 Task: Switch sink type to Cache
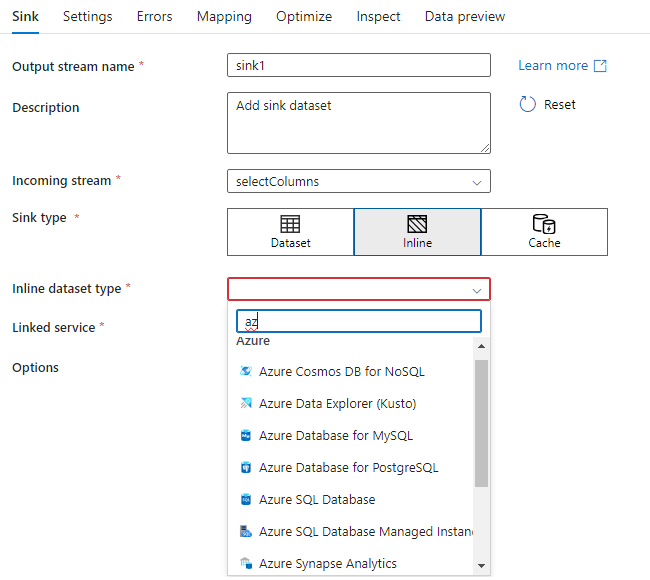544,232
